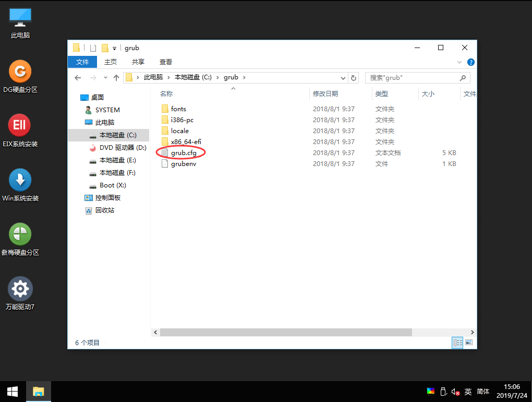The width and height of the screenshot is (532, 402).
Task: Open 万能驱动7 desktop shortcut
Action: coord(20,294)
